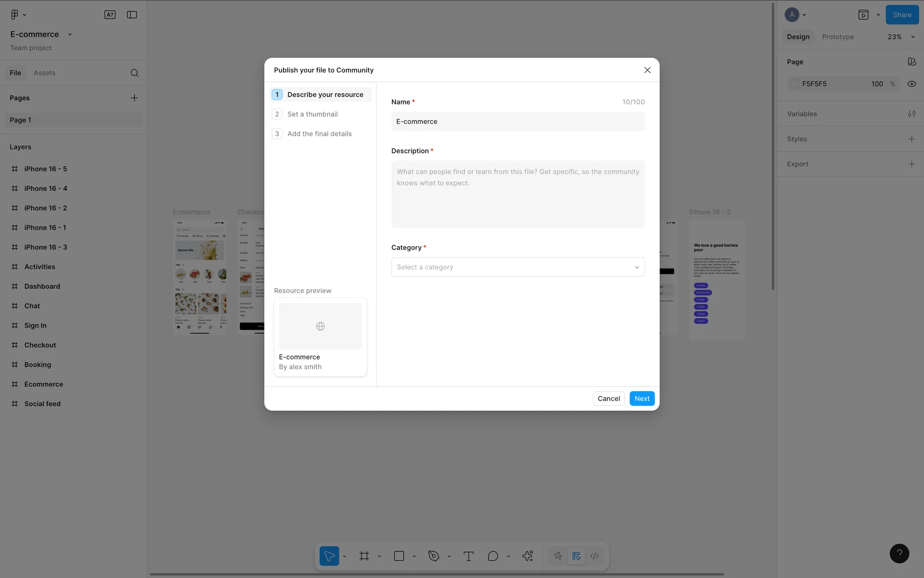Toggle page background visibility eye icon
924x578 pixels.
[911, 84]
